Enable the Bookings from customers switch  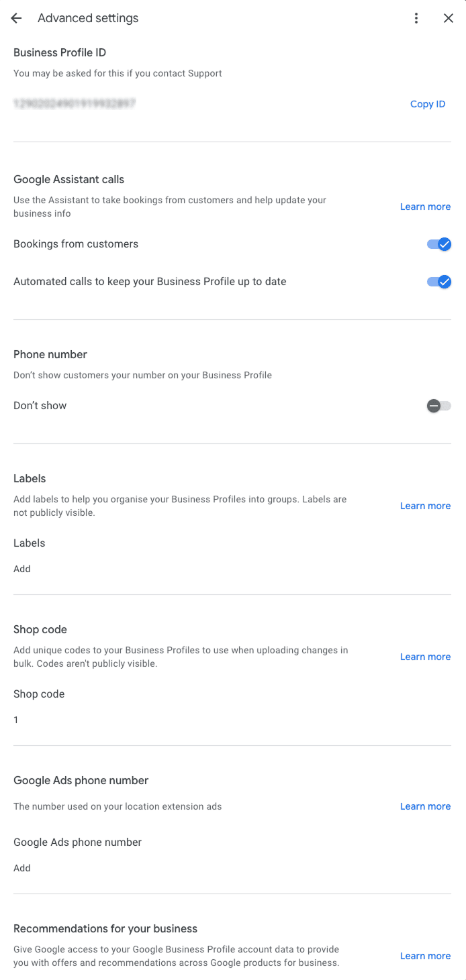(438, 244)
